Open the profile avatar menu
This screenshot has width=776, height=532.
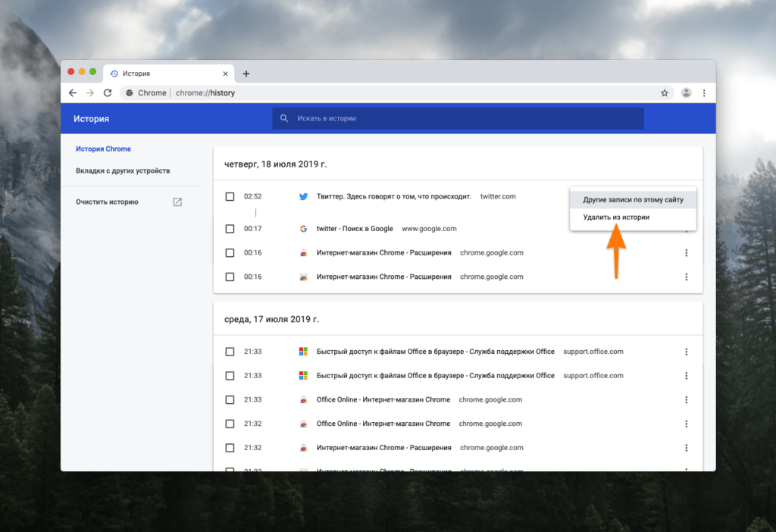click(x=686, y=93)
